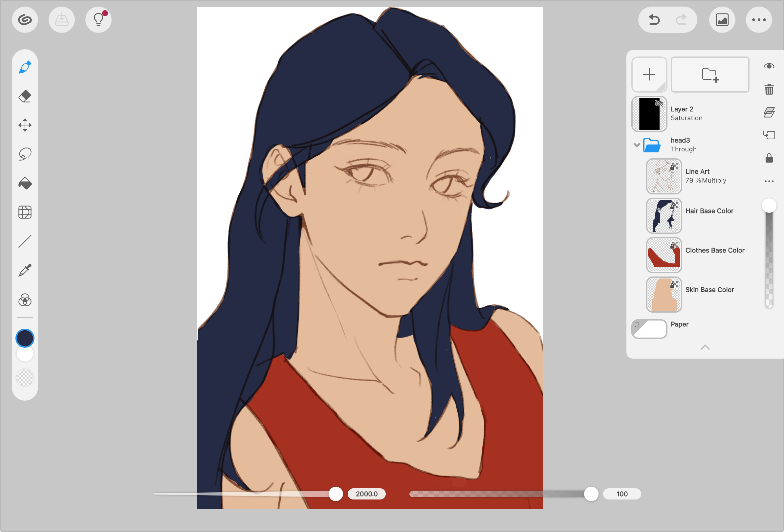Screen dimensions: 784x532
Task: Select the dark blue color swatch
Action: tap(24, 337)
